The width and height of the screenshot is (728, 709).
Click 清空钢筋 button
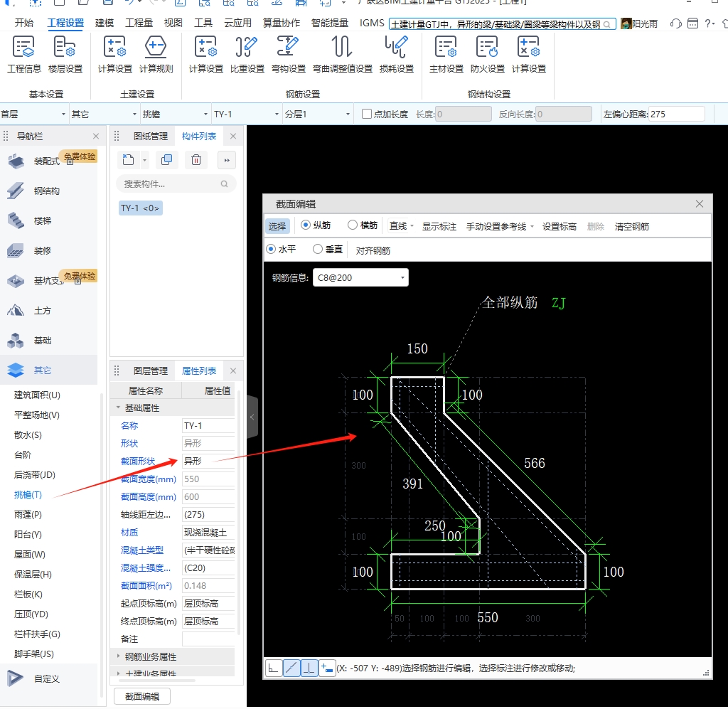click(x=631, y=227)
